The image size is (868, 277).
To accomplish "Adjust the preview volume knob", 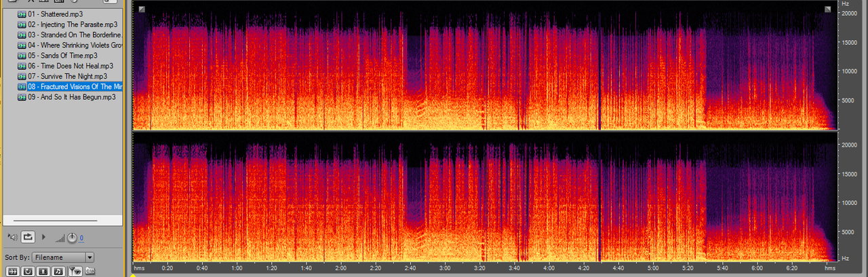I will (x=72, y=238).
